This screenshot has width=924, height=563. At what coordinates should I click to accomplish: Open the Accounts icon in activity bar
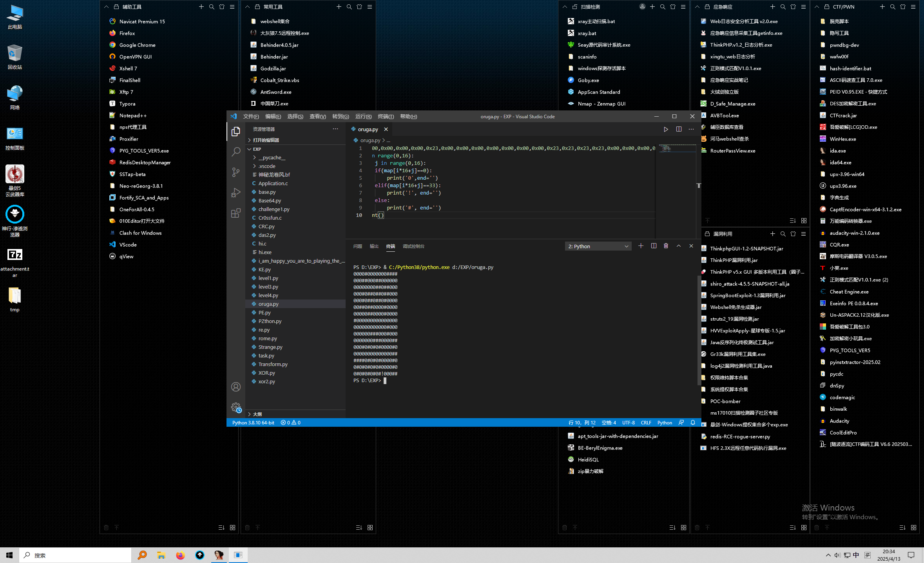pyautogui.click(x=236, y=387)
